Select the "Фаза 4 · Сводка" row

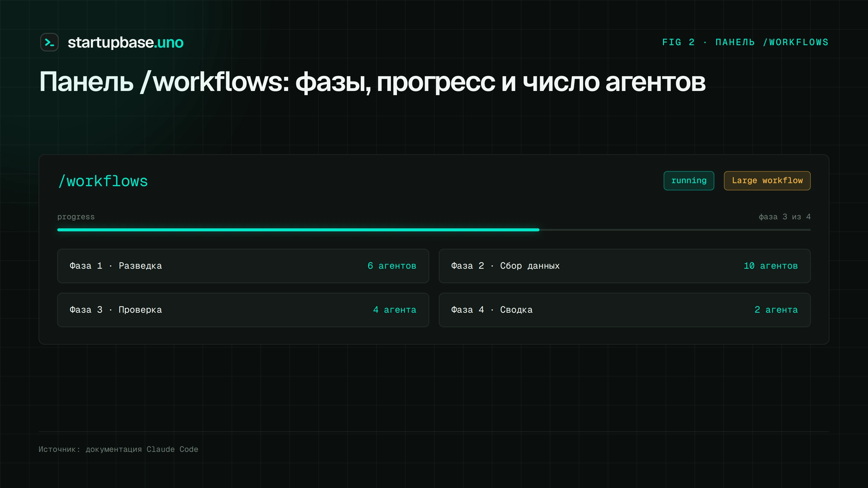click(624, 310)
